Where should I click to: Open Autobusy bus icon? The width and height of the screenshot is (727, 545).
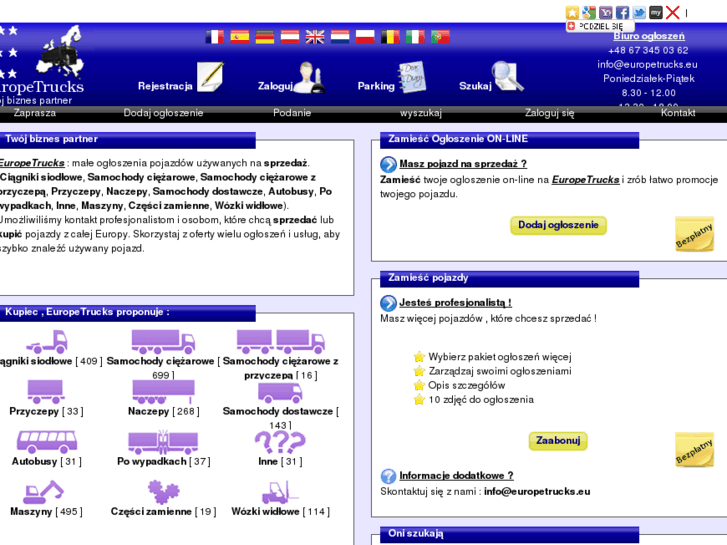47,442
